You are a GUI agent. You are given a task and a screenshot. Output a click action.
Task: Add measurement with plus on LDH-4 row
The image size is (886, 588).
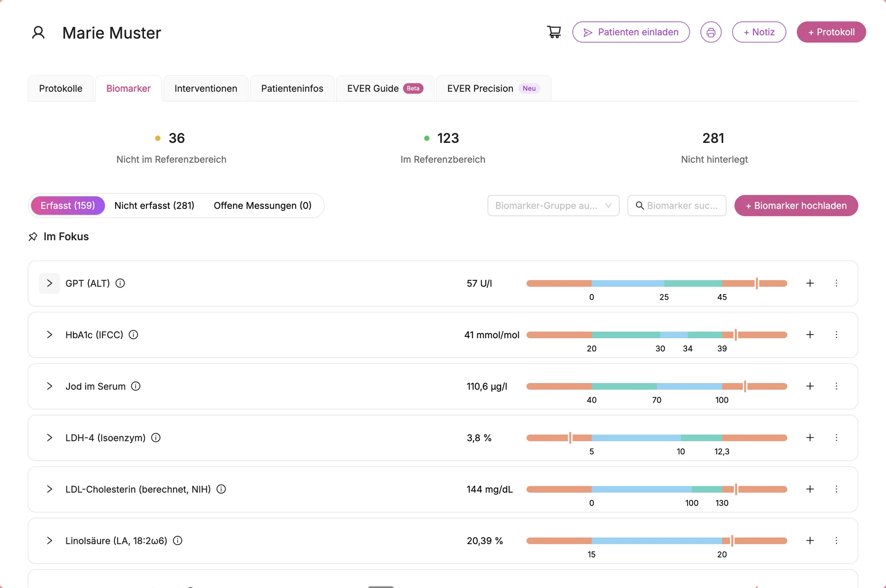810,437
